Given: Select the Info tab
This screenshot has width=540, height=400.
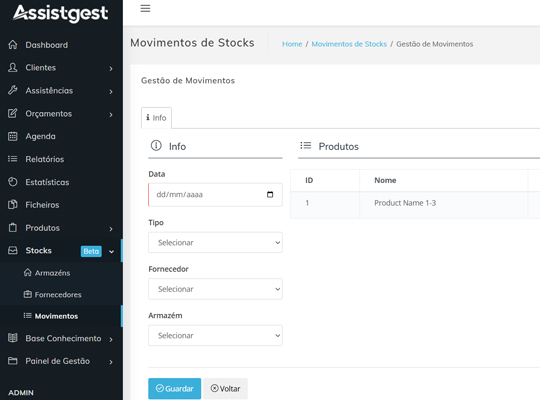Looking at the screenshot, I should pyautogui.click(x=156, y=118).
